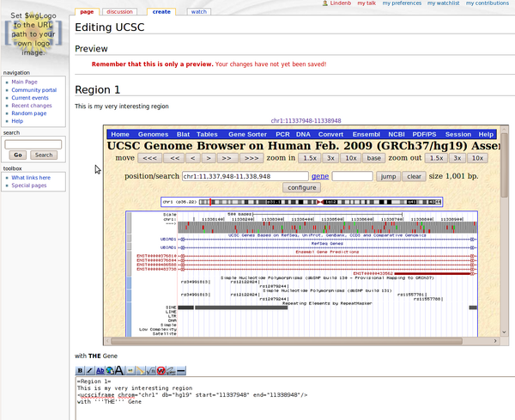
Task: Switch to the discussion tab
Action: point(120,12)
